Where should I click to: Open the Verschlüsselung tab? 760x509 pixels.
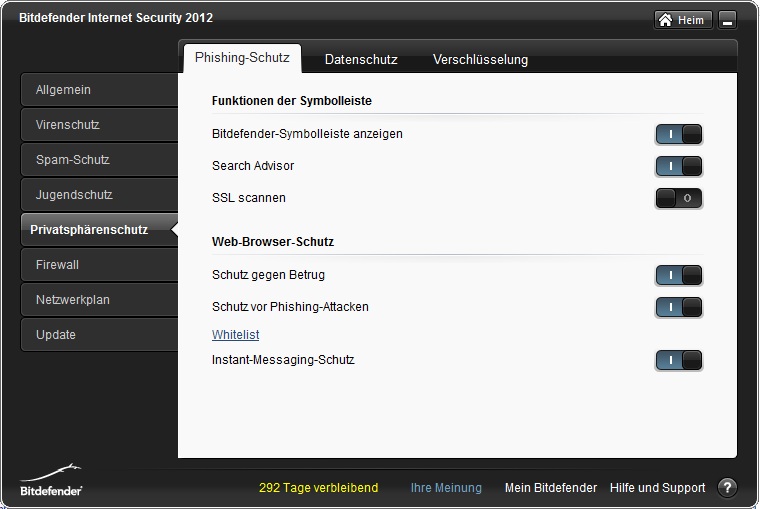click(480, 59)
